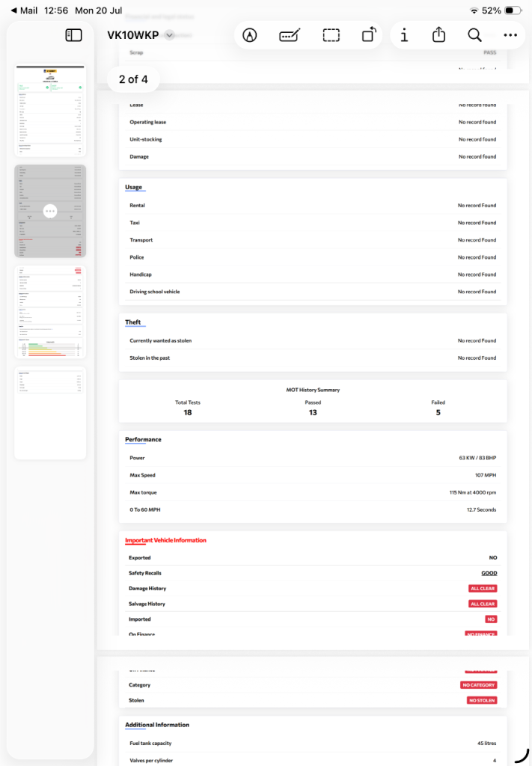Open options on selected page 2 thumbnail

pyautogui.click(x=50, y=211)
